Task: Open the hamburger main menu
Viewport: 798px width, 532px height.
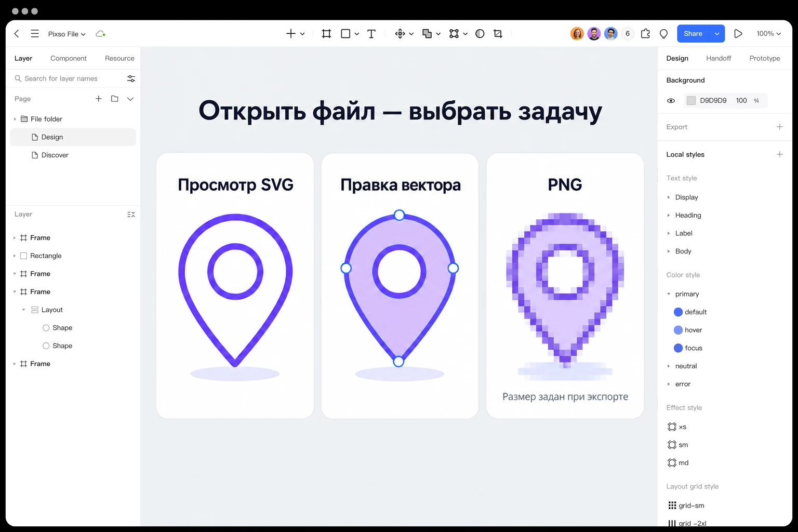Action: [35, 34]
